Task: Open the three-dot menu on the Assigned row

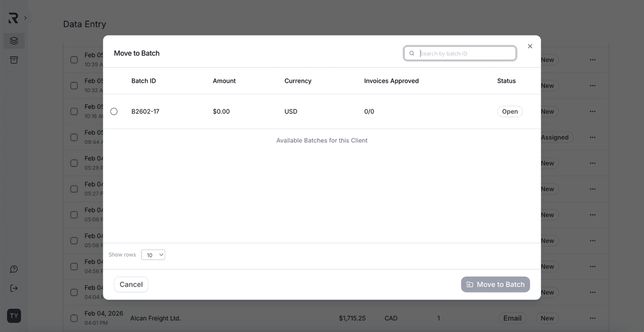Action: 592,137
